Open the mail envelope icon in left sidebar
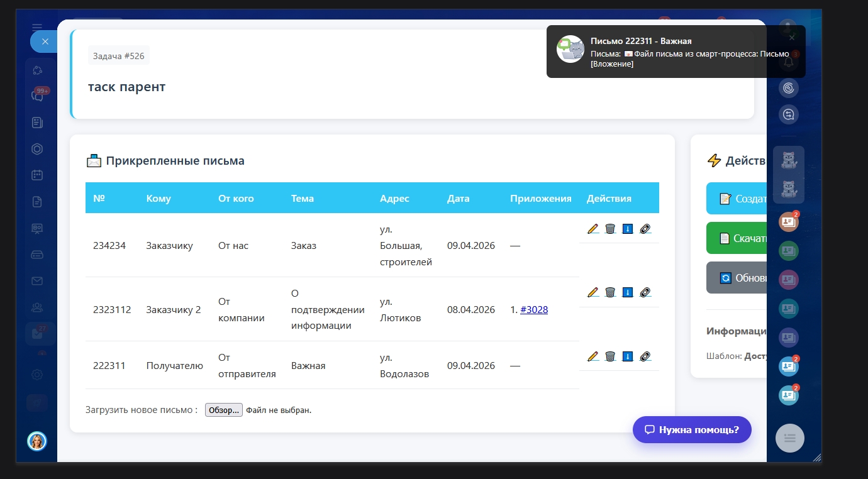 coord(37,281)
